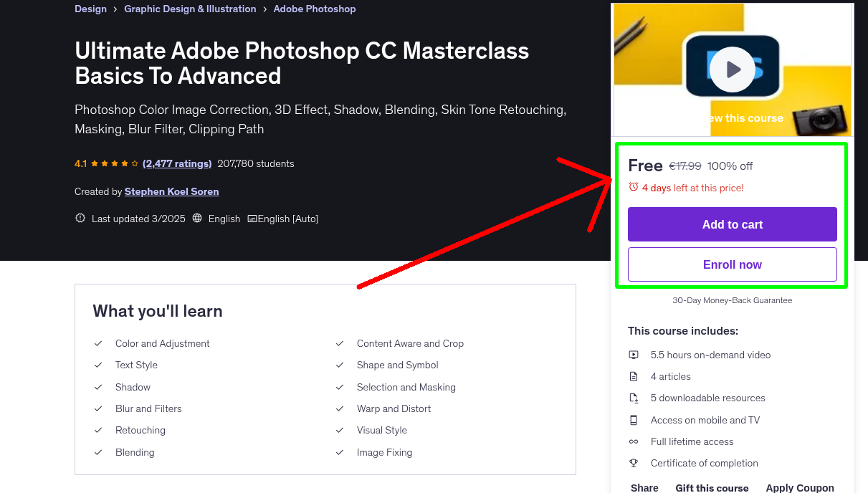Click the globe icon beside English language
This screenshot has width=868, height=493.
pyautogui.click(x=196, y=219)
